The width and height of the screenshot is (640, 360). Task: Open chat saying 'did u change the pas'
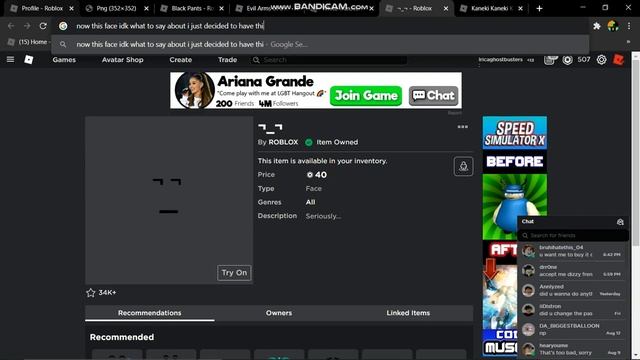click(x=573, y=310)
